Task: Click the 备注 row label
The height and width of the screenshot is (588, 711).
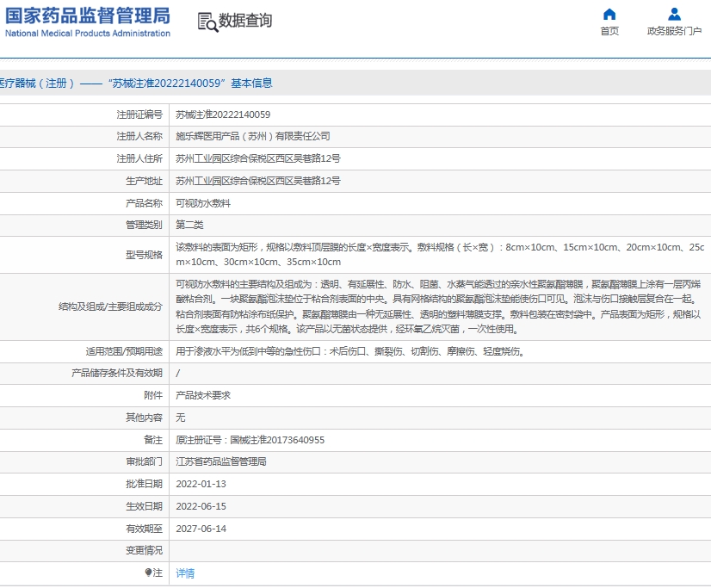Action: (153, 440)
